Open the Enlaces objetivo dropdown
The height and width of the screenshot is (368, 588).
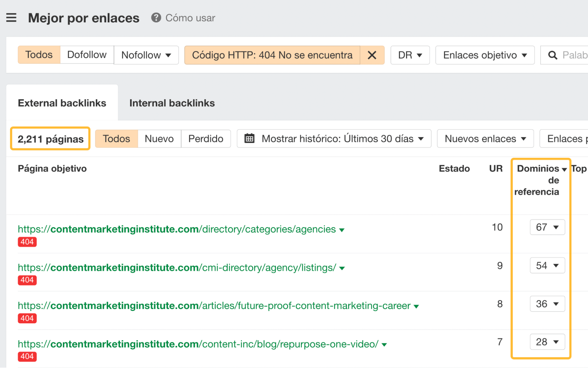click(x=484, y=55)
